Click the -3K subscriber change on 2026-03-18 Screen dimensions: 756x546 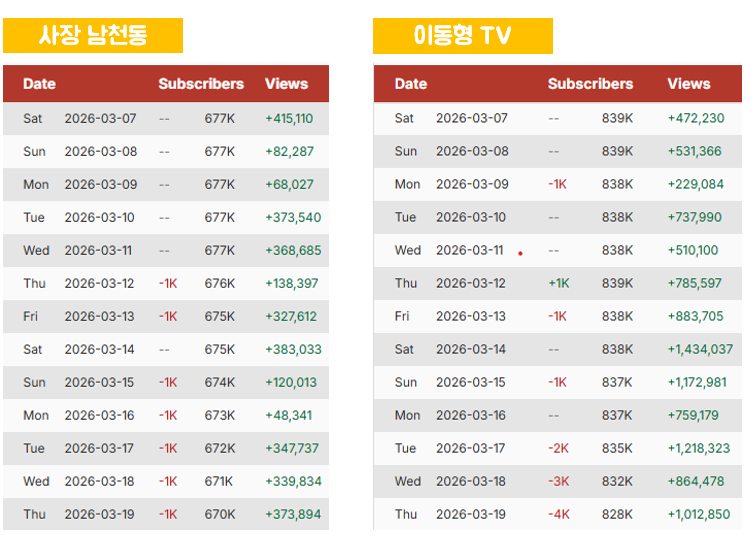coord(559,481)
